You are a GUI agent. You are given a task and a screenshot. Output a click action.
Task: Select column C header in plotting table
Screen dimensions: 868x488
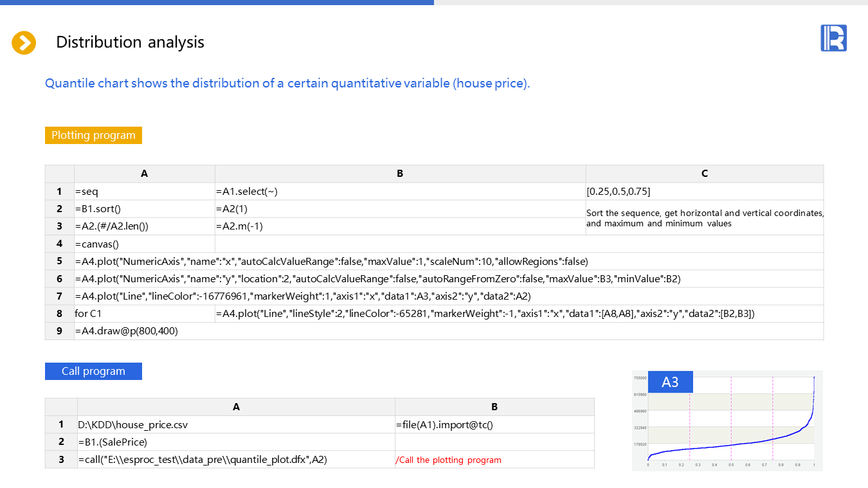click(x=704, y=174)
